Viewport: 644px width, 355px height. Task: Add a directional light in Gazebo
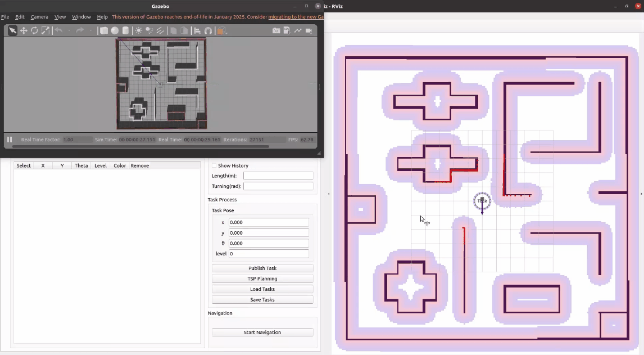pos(160,30)
